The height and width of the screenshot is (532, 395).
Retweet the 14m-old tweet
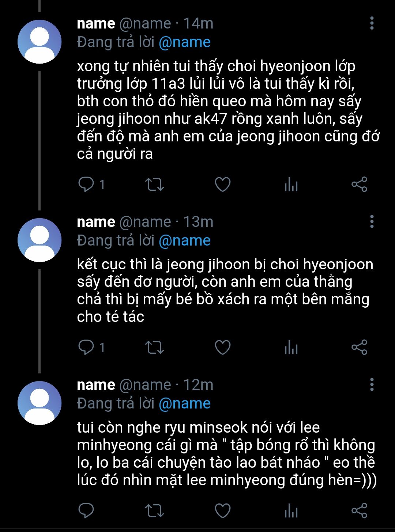pyautogui.click(x=154, y=185)
